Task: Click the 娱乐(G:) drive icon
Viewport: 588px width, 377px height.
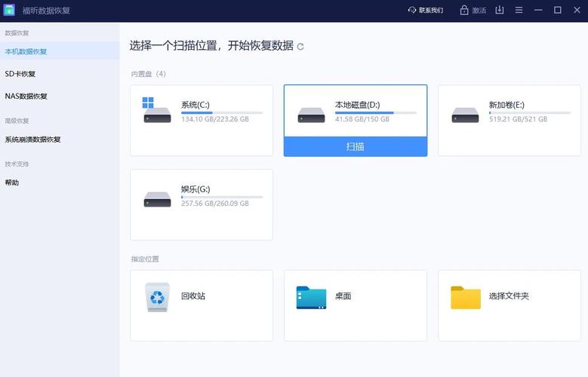Action: (158, 199)
